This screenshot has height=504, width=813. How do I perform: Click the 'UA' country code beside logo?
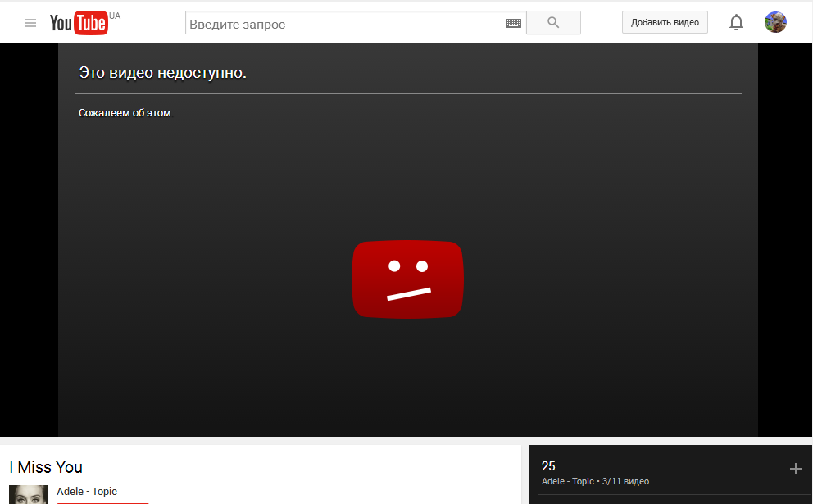(115, 16)
